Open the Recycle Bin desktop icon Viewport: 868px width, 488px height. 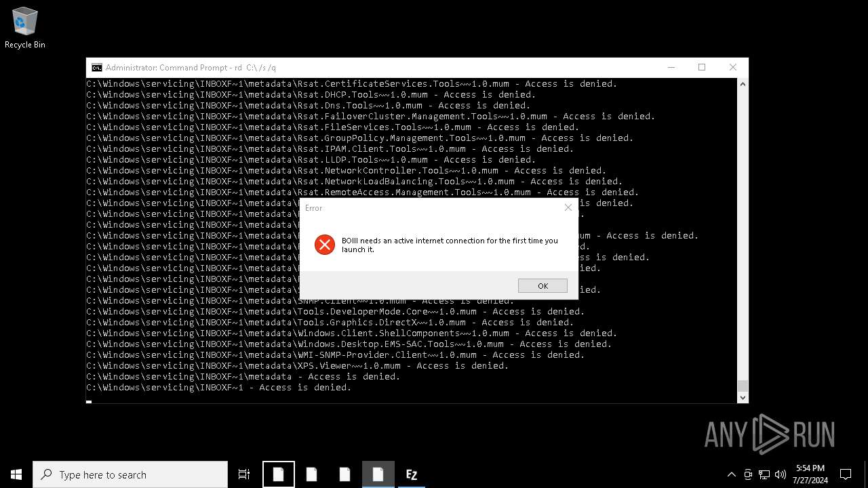[x=25, y=28]
